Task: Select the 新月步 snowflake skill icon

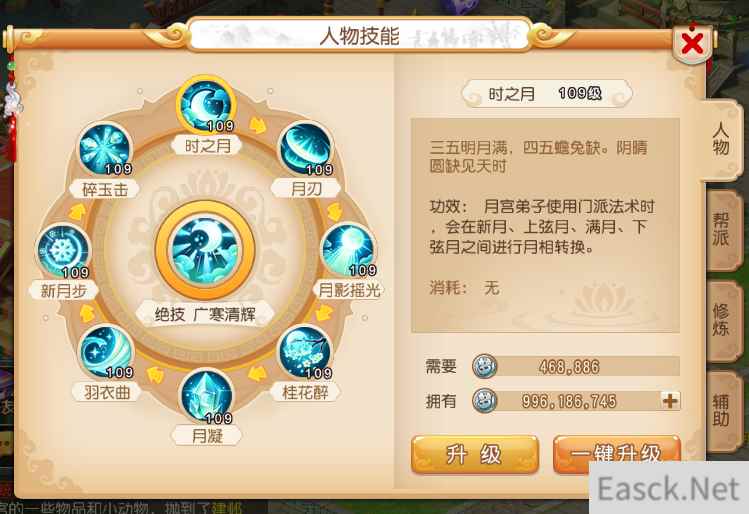Action: (x=64, y=250)
